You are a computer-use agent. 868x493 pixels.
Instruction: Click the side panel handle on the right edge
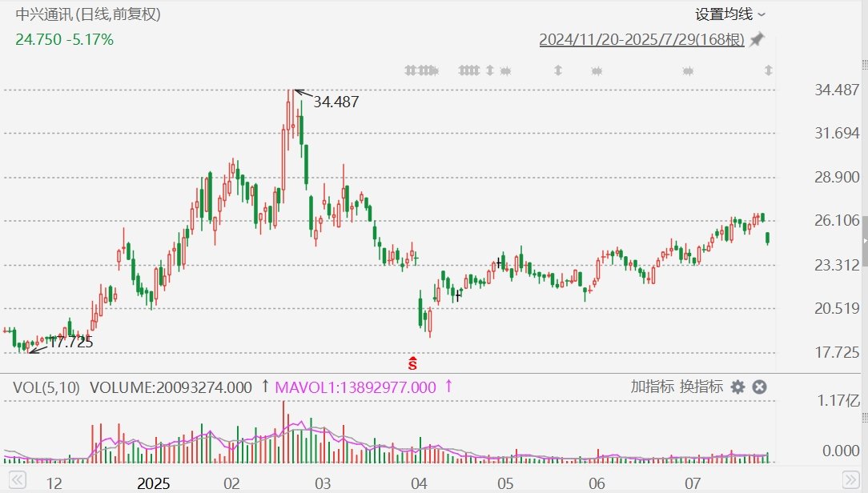coord(865,241)
